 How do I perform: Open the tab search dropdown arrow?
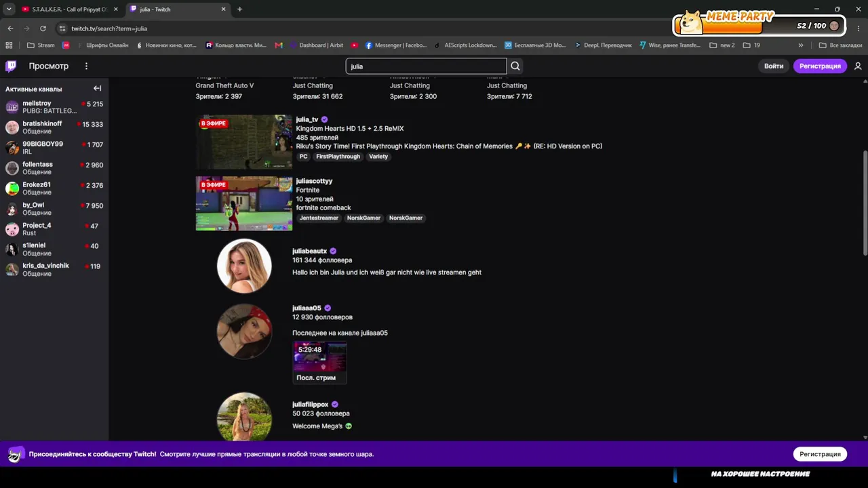(x=9, y=9)
